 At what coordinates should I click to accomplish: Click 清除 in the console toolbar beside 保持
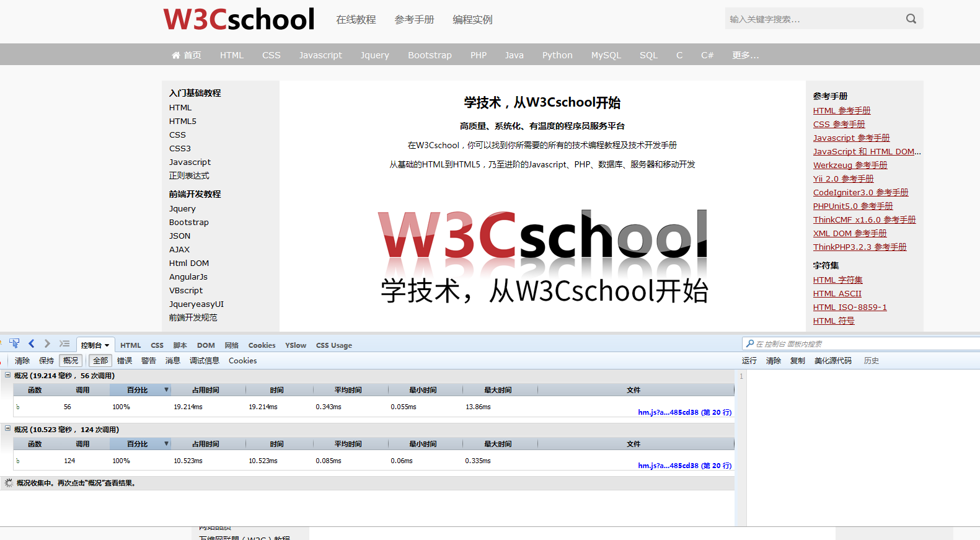pyautogui.click(x=22, y=361)
